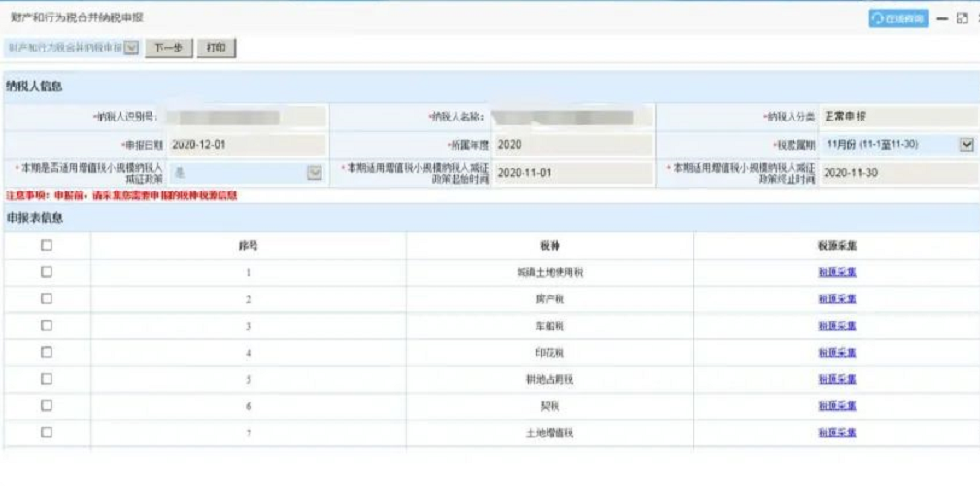Image resolution: width=980 pixels, height=486 pixels.
Task: Click the 下一步 button
Action: click(169, 48)
